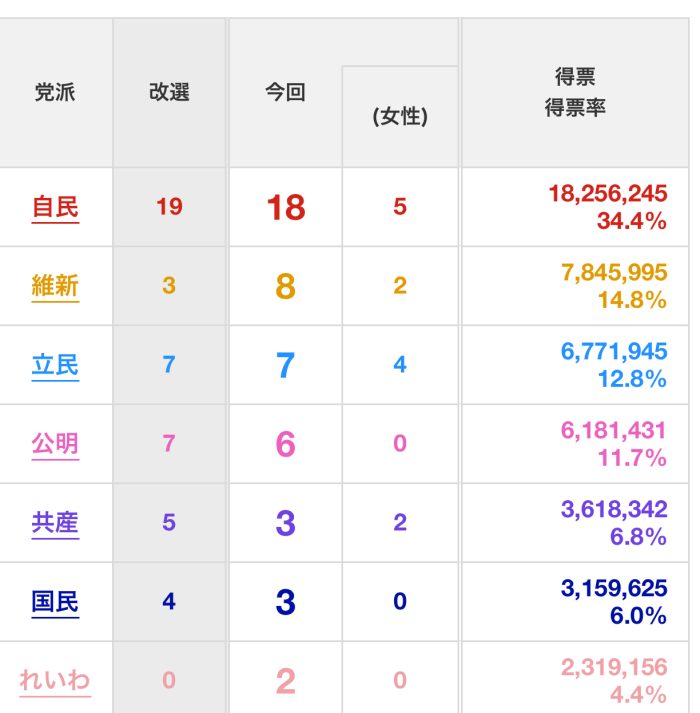The height and width of the screenshot is (713, 700).
Task: Select れいわ's vote count 2,319,156
Action: point(614,667)
